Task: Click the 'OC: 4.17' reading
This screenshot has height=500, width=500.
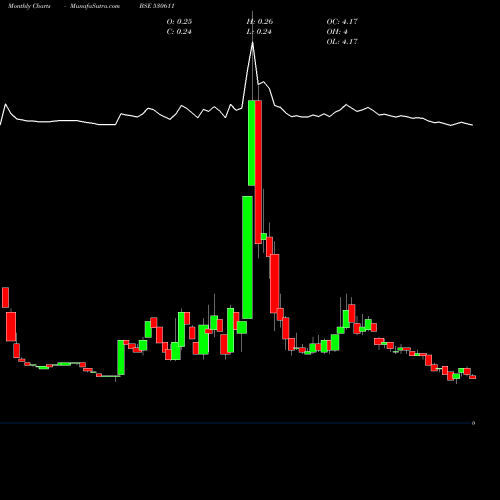Action: (342, 21)
